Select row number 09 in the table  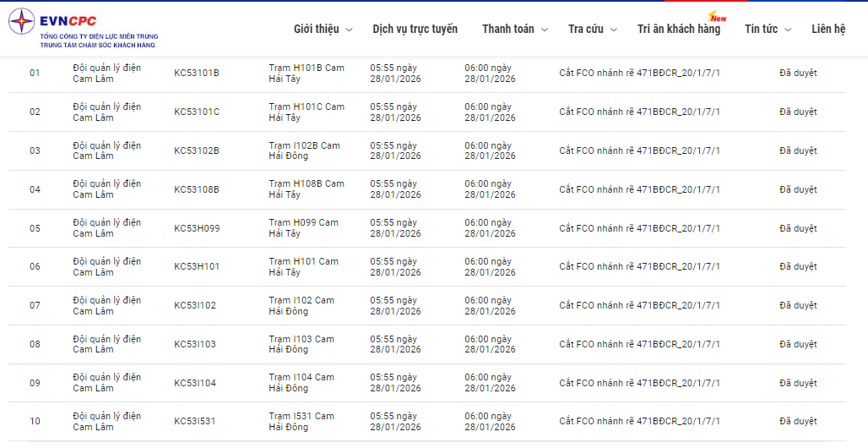pos(35,383)
